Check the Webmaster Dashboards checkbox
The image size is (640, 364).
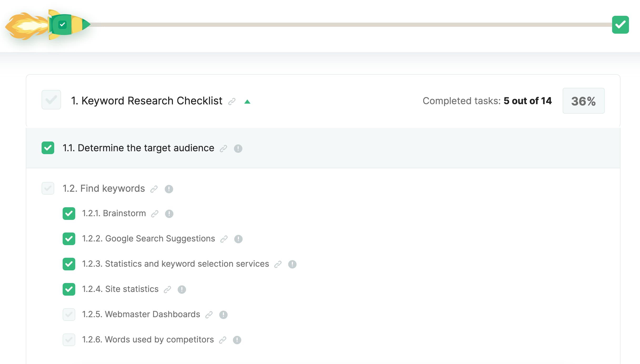pos(69,315)
